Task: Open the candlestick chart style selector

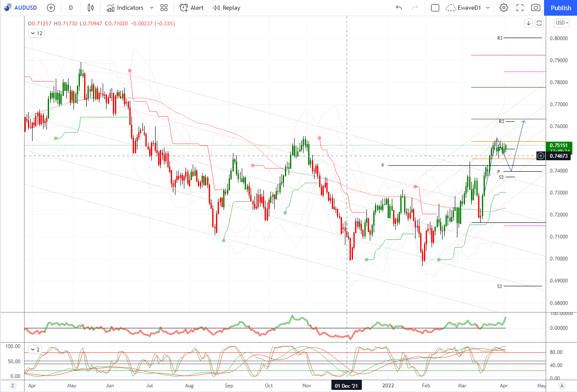Action: (x=90, y=8)
